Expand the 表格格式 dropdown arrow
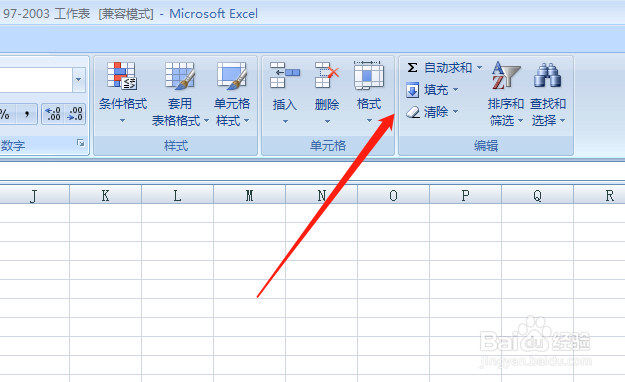The width and height of the screenshot is (625, 382). click(x=206, y=120)
